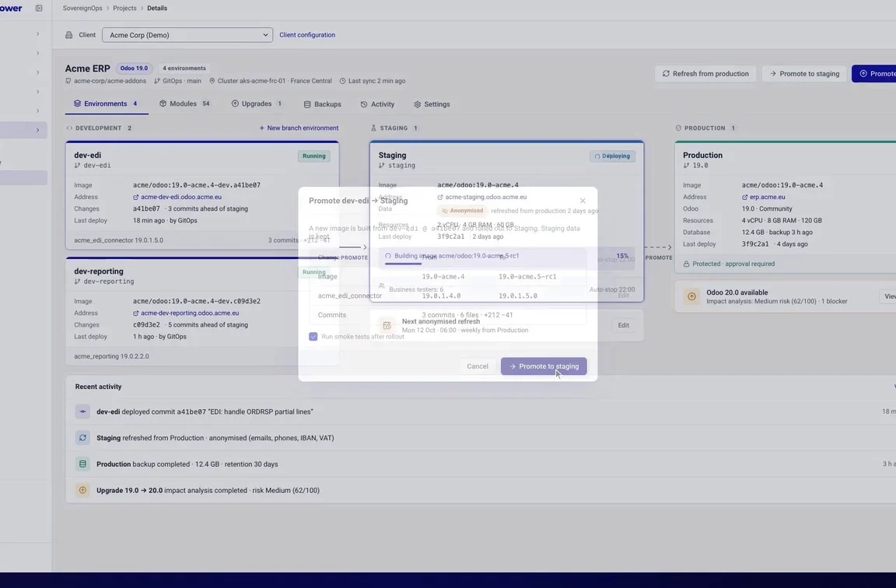
Task: Open acme-dev-edi.odoo.acme.eu address link
Action: [x=177, y=197]
